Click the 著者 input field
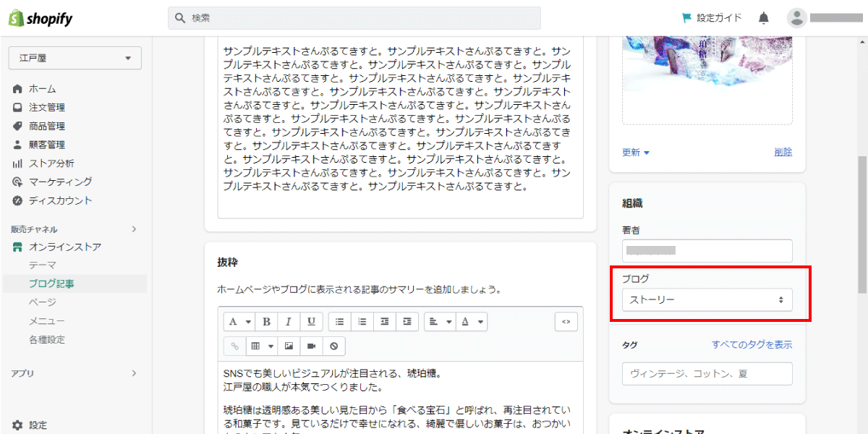This screenshot has height=434, width=868. 707,251
